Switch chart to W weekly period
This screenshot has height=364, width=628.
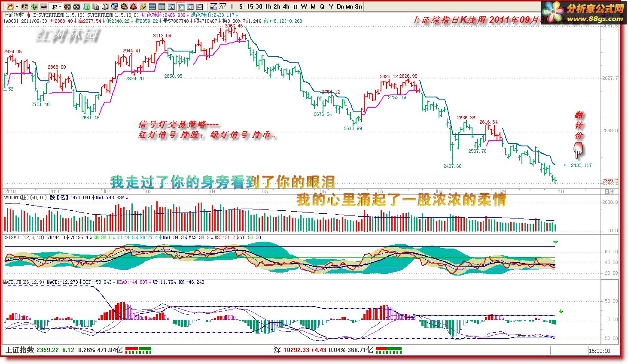coord(304,6)
